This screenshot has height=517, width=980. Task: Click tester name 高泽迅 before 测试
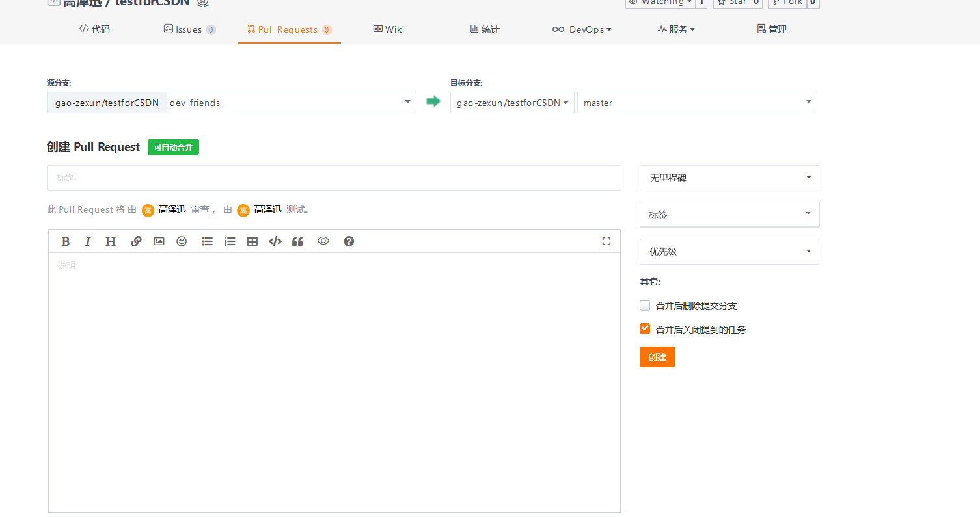coord(267,209)
